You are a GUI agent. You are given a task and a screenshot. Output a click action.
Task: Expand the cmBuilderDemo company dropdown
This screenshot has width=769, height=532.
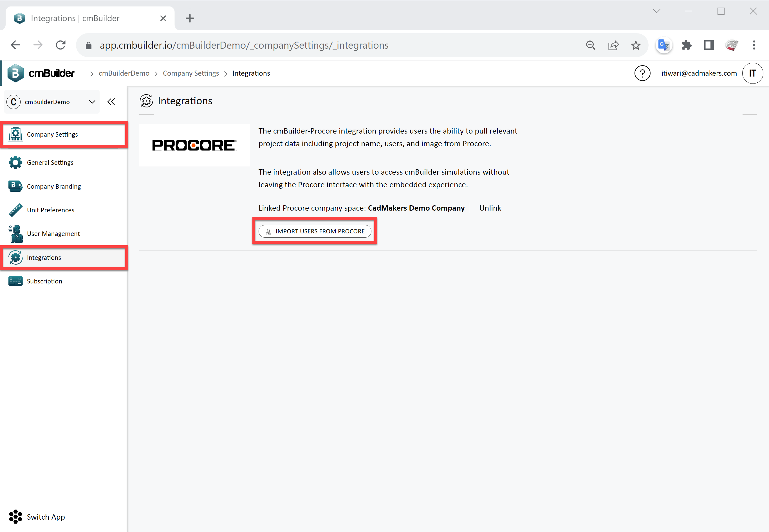[x=52, y=102]
